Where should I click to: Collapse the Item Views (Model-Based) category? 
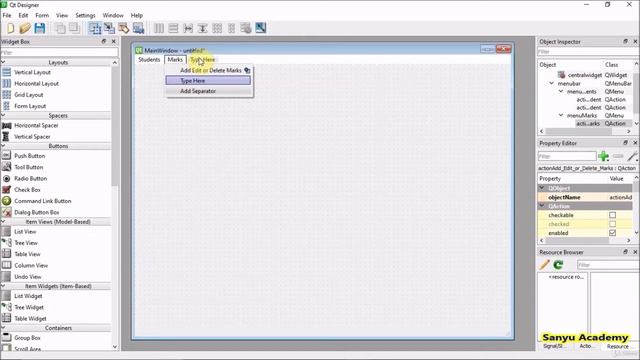3,222
